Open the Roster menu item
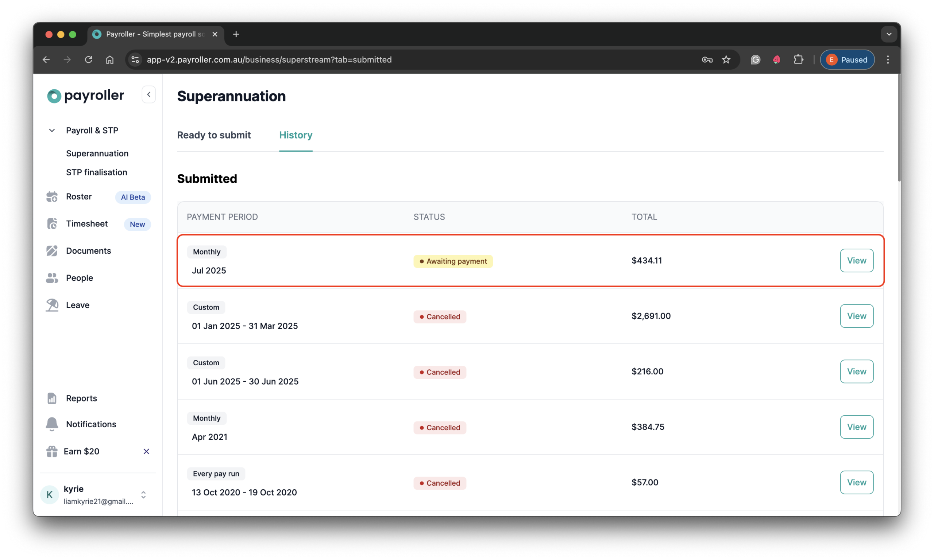Screen dimensions: 934x560 pyautogui.click(x=79, y=197)
